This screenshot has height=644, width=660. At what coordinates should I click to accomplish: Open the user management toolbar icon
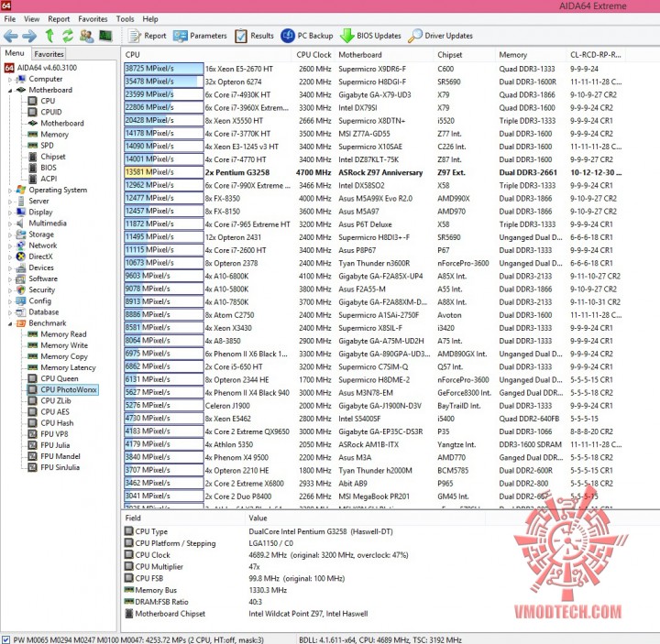pyautogui.click(x=87, y=36)
